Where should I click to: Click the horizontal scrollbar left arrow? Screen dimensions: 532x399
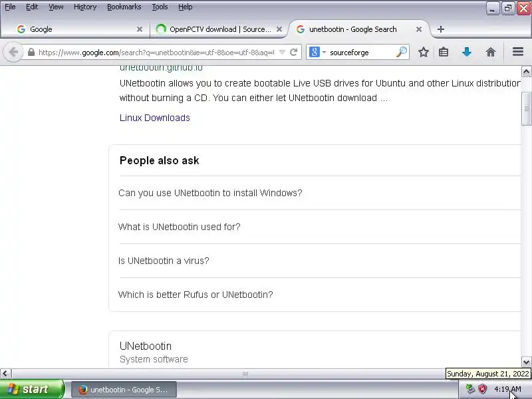5,374
